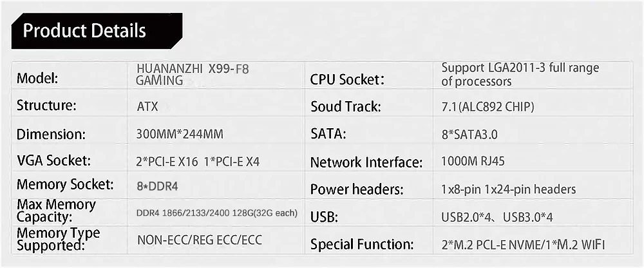
Task: Select the Network Interface label
Action: pyautogui.click(x=366, y=162)
